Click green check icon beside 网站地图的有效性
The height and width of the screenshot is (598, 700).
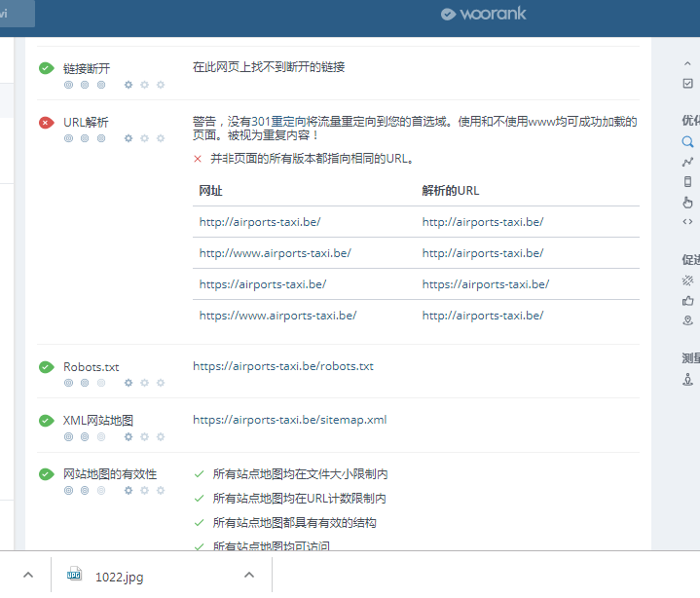click(47, 474)
